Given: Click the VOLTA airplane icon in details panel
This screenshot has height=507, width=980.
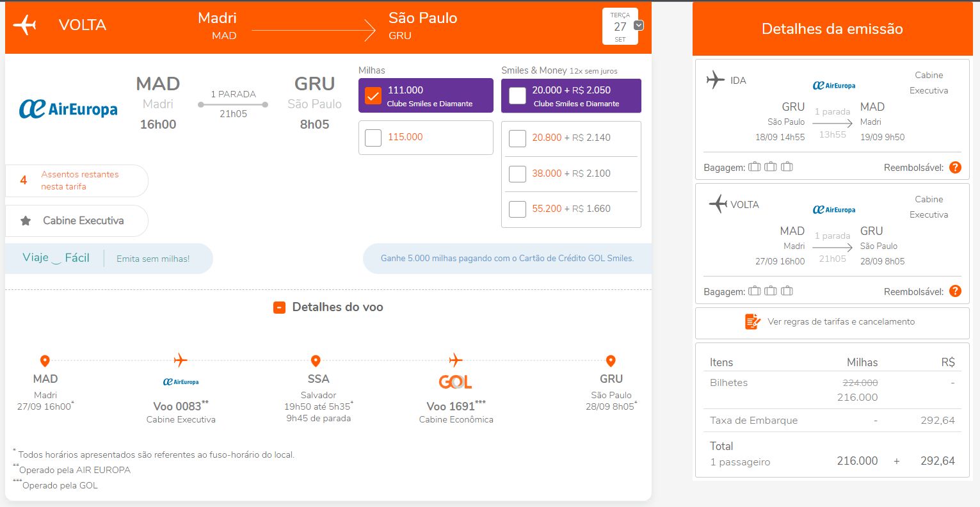Looking at the screenshot, I should tap(718, 204).
